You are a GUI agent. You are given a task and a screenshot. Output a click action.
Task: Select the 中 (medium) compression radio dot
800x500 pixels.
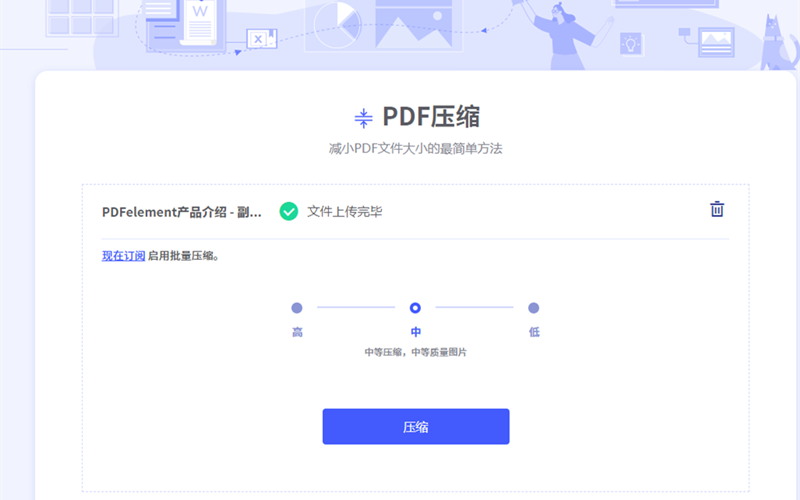415,308
